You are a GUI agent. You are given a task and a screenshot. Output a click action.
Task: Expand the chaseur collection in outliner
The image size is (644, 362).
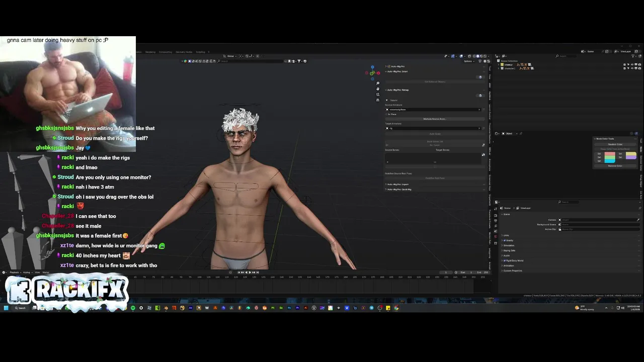click(x=499, y=64)
